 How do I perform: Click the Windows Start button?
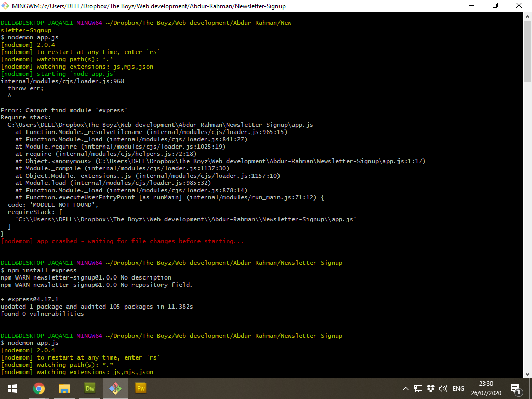pos(11,388)
